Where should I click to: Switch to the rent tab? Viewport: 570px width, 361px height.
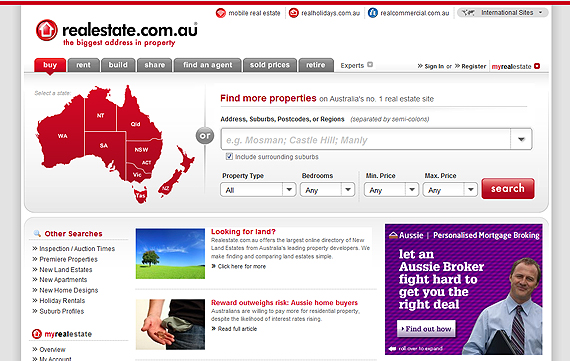tap(83, 65)
